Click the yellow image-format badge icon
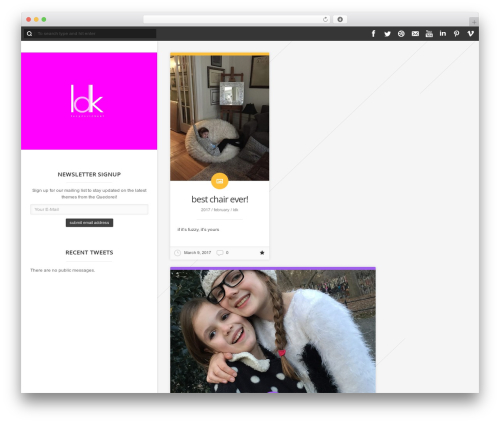Viewport: 500px width, 423px height. coord(219,181)
